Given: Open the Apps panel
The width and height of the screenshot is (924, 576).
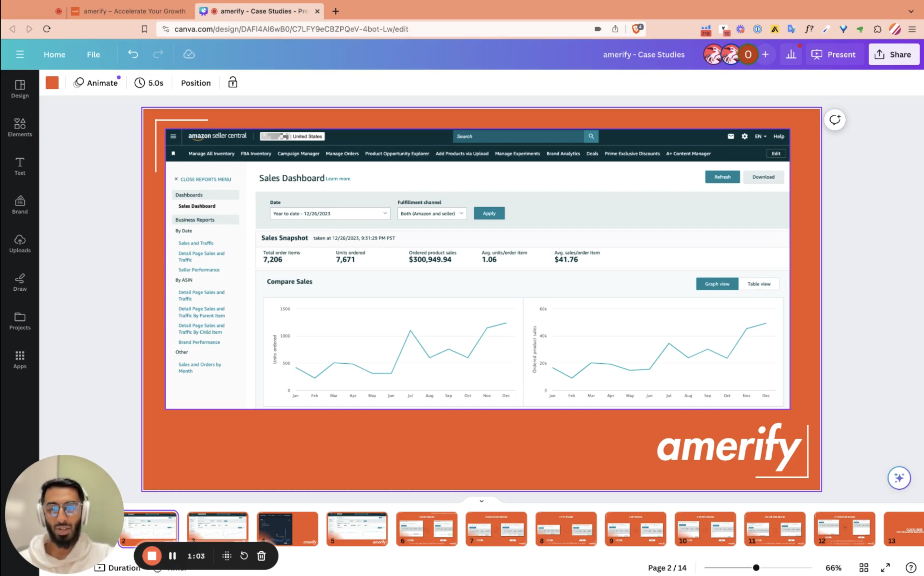Looking at the screenshot, I should [20, 359].
